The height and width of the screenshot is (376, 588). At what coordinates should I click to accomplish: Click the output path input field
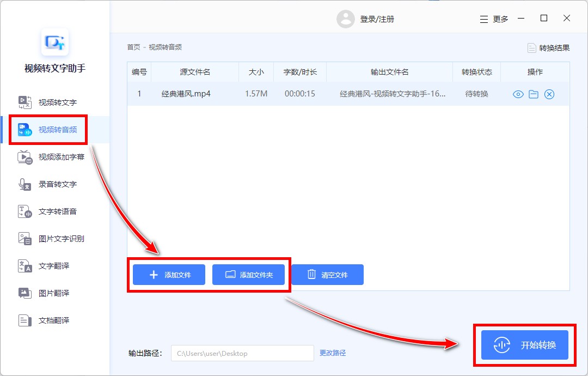(242, 353)
